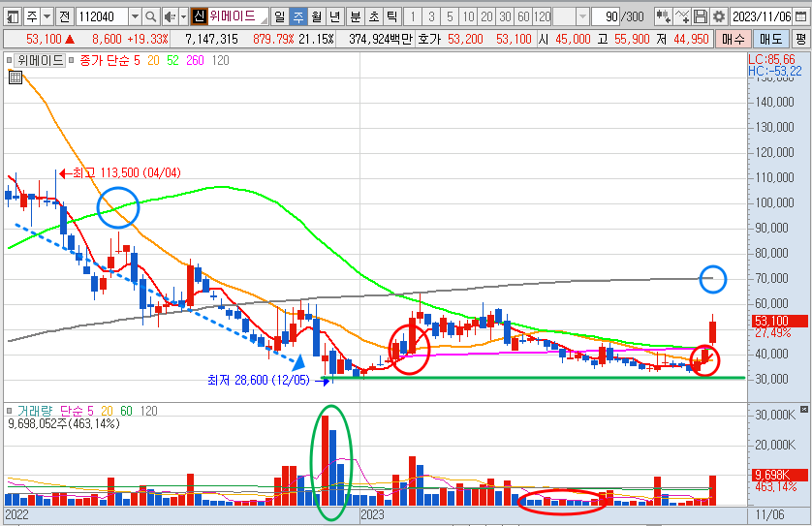The width and height of the screenshot is (812, 526).
Task: Click the gray price moving average 120 label
Action: tap(221, 61)
